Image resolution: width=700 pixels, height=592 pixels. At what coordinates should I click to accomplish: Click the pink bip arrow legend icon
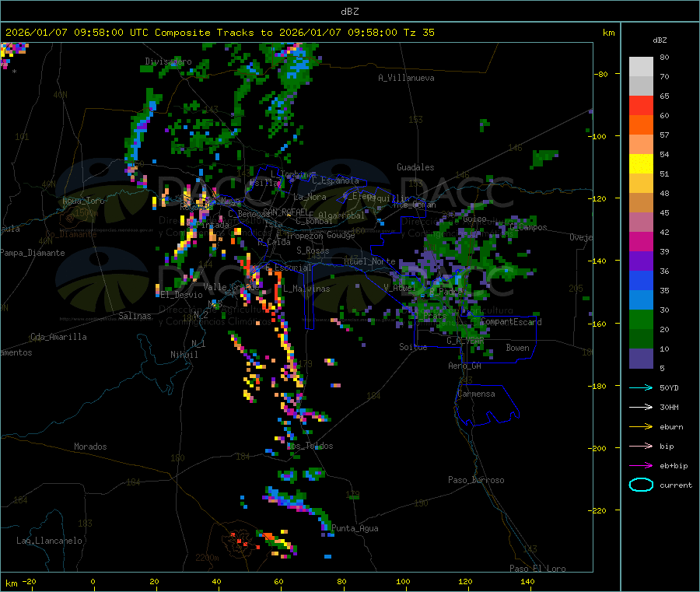tap(641, 446)
